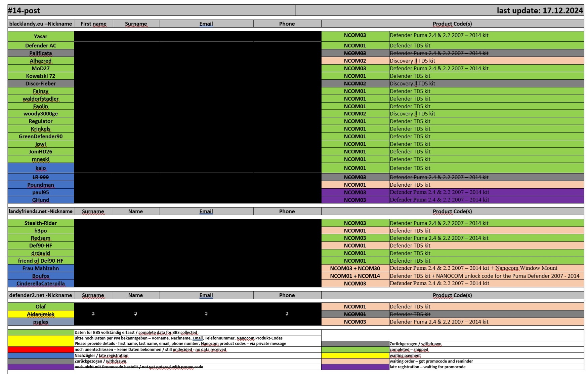This screenshot has height=374, width=588.
Task: Click the Faolin nickname cell
Action: click(41, 106)
